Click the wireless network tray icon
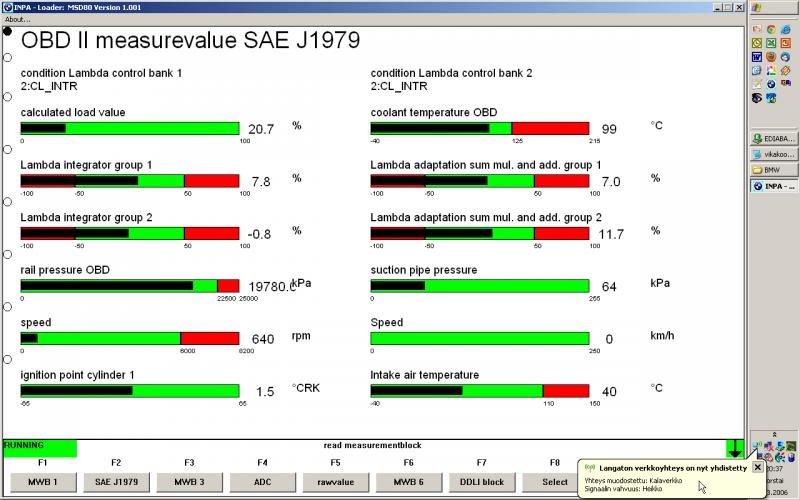800x500 pixels. (x=757, y=445)
